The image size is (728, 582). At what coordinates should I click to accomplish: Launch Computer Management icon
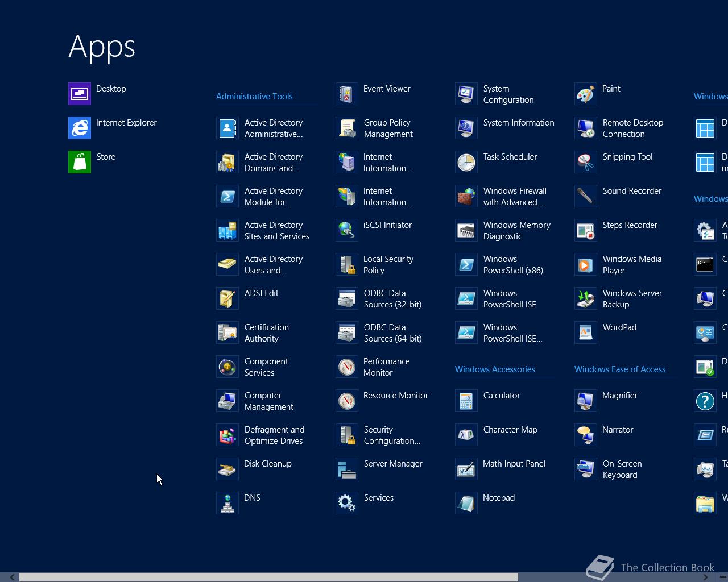pyautogui.click(x=227, y=401)
